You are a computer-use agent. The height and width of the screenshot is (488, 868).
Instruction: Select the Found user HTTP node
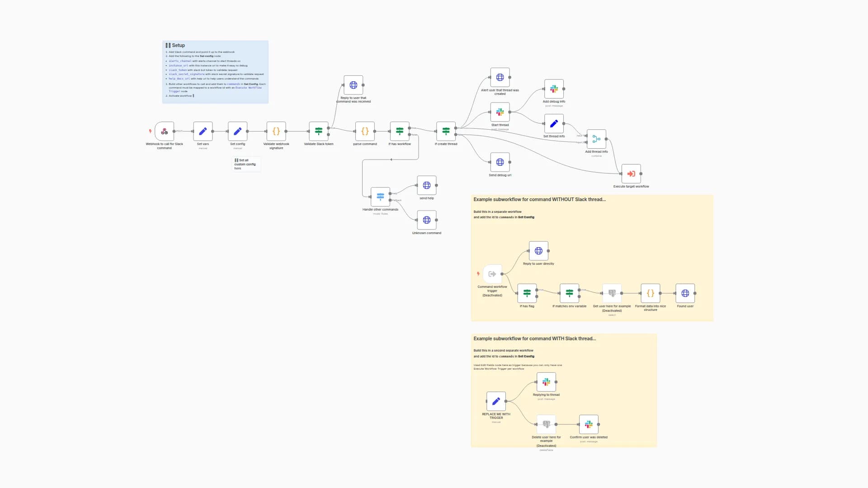click(x=685, y=293)
